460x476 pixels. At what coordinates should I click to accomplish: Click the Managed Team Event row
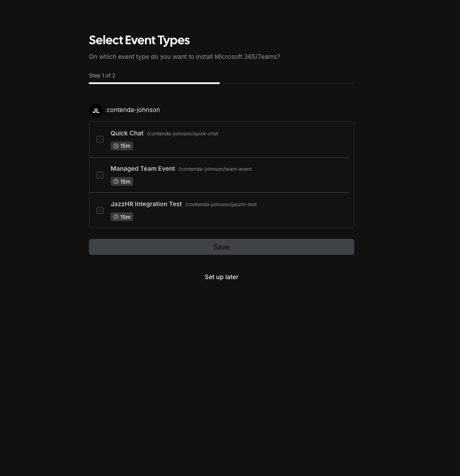point(143,169)
